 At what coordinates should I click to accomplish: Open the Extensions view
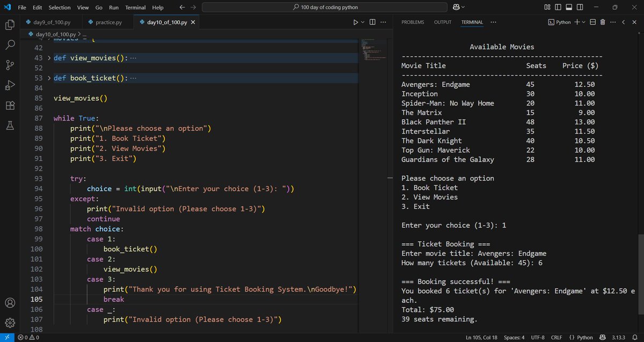10,105
